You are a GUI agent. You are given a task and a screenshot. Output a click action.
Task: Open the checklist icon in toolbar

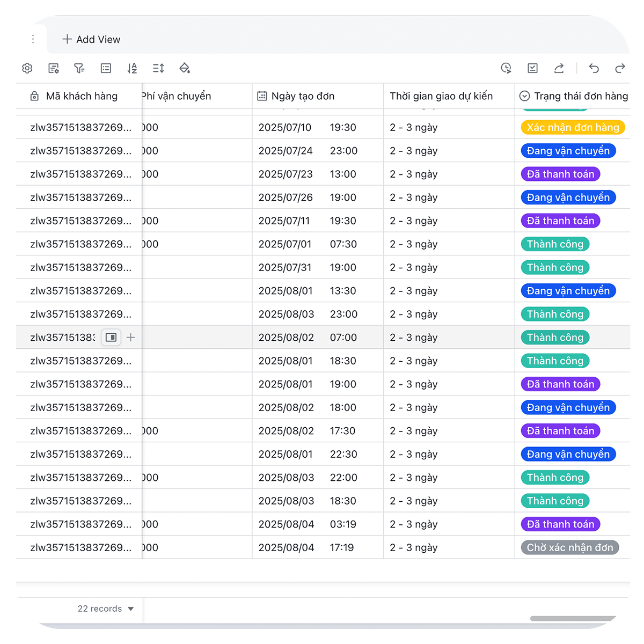[x=532, y=68]
